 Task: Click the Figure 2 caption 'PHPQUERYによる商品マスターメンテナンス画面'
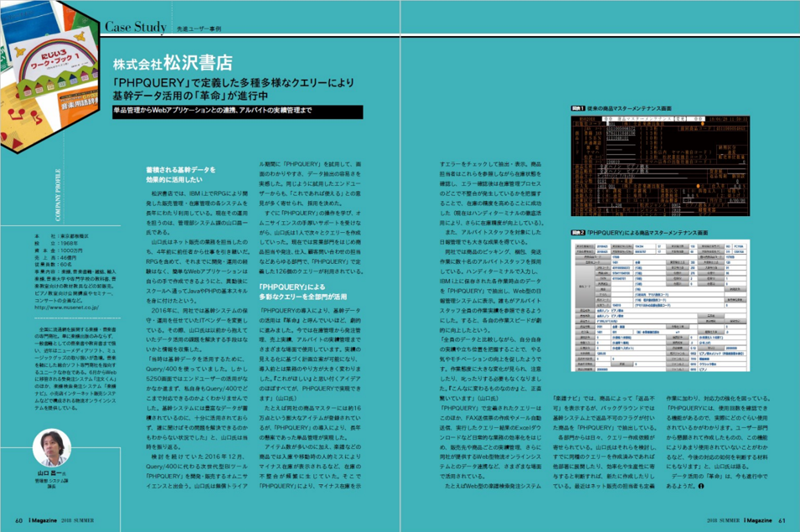648,233
